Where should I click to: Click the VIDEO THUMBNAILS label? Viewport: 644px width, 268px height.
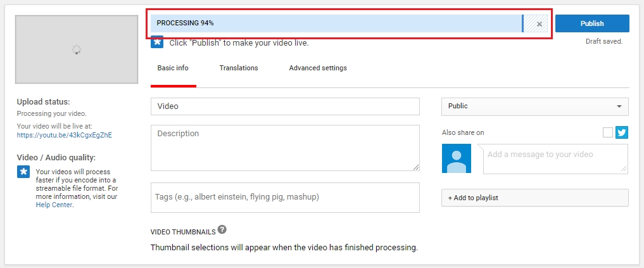pyautogui.click(x=183, y=233)
